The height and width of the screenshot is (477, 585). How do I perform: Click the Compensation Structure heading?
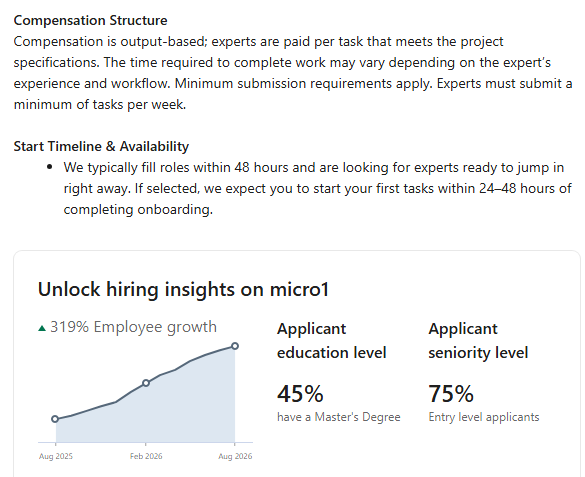point(90,21)
